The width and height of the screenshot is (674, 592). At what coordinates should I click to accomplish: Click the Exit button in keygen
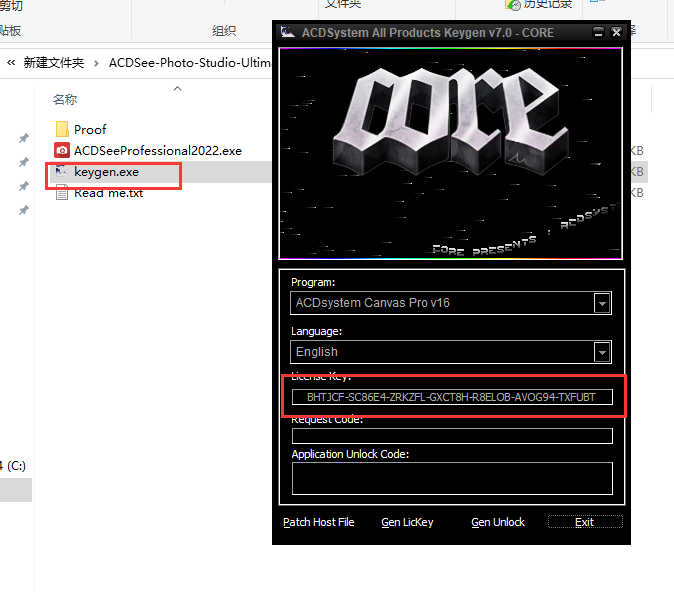(x=585, y=522)
